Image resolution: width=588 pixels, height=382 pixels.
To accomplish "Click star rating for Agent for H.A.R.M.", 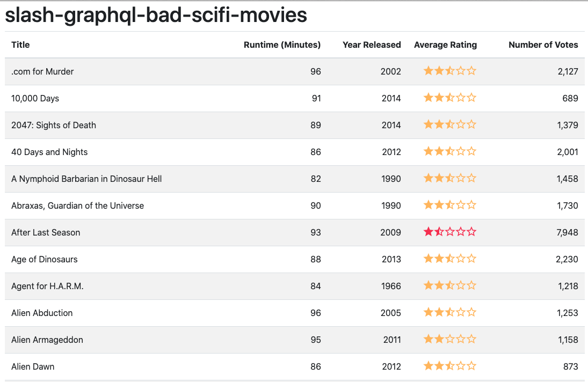I will pos(449,285).
